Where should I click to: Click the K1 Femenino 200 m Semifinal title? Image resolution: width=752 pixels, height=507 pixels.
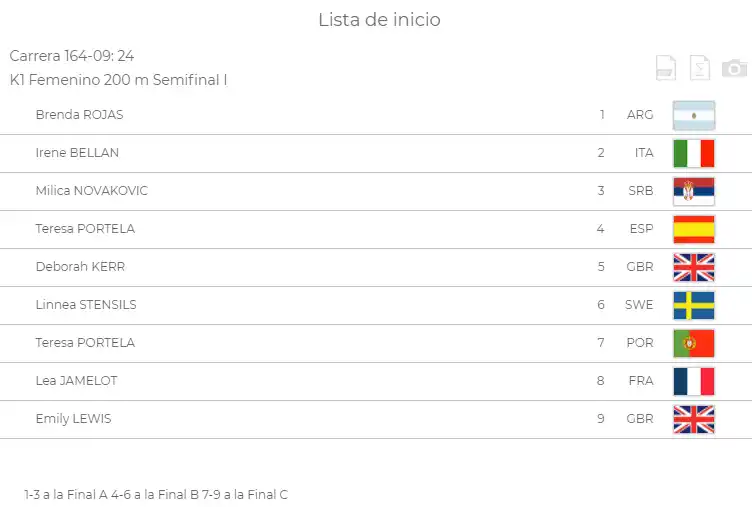118,80
